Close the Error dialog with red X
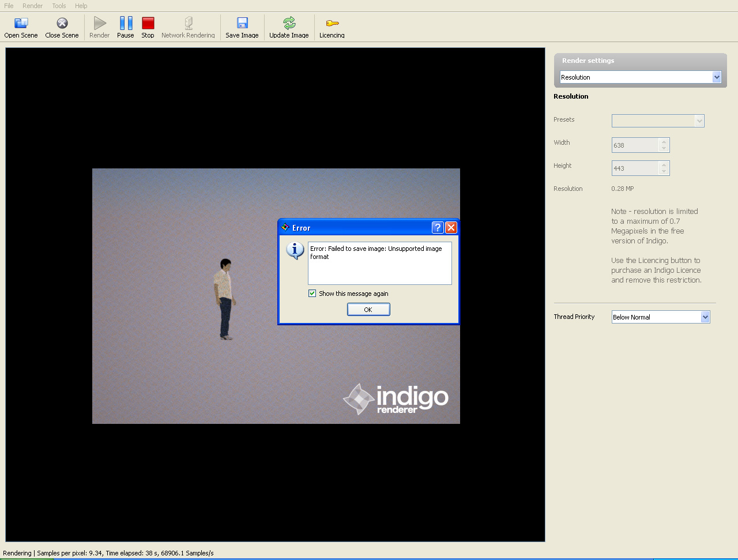This screenshot has width=738, height=560. click(x=451, y=228)
